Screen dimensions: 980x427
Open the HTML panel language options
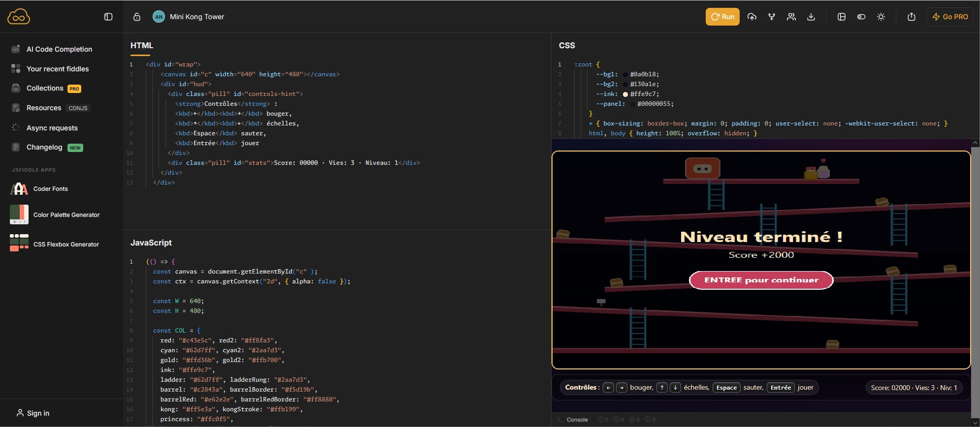142,45
